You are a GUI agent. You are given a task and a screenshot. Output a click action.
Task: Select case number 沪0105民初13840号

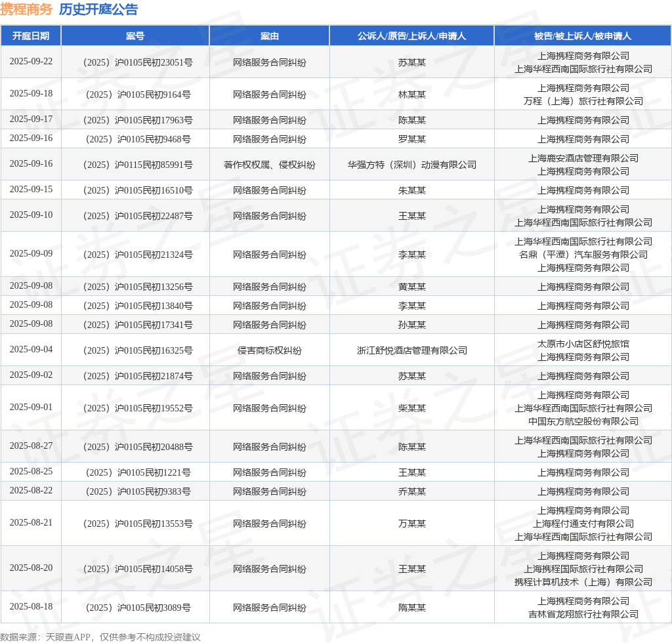[x=138, y=306]
